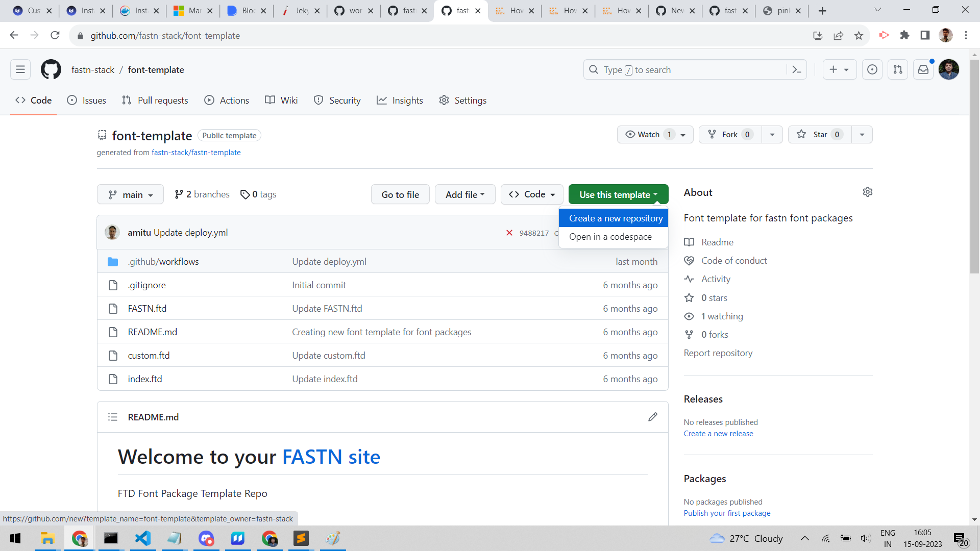
Task: View the 2 branches link
Action: [x=202, y=194]
